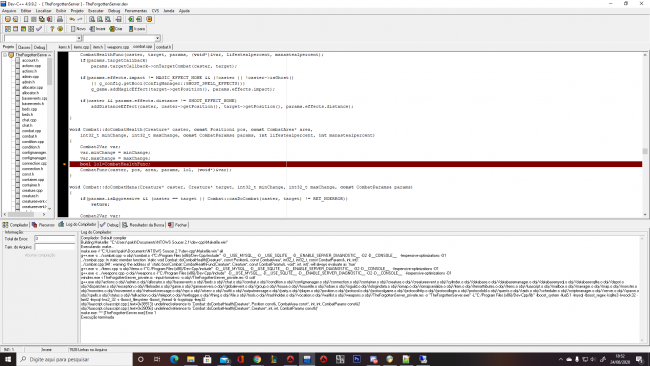The image size is (650, 366).
Task: Open File Explorer from the taskbar
Action: tap(190, 359)
